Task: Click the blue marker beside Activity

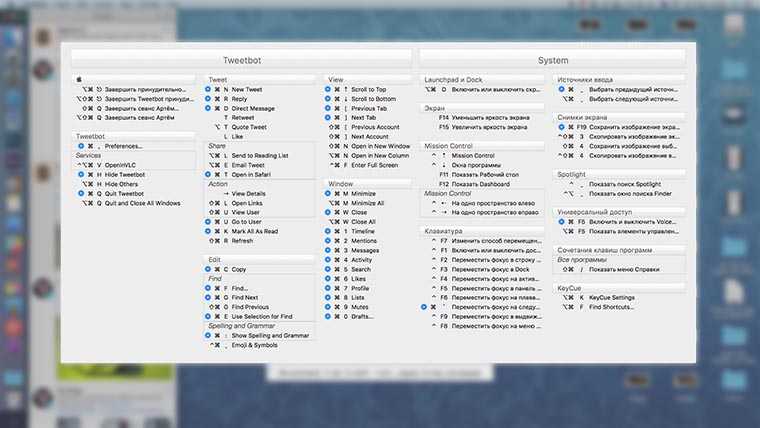Action: tap(328, 259)
